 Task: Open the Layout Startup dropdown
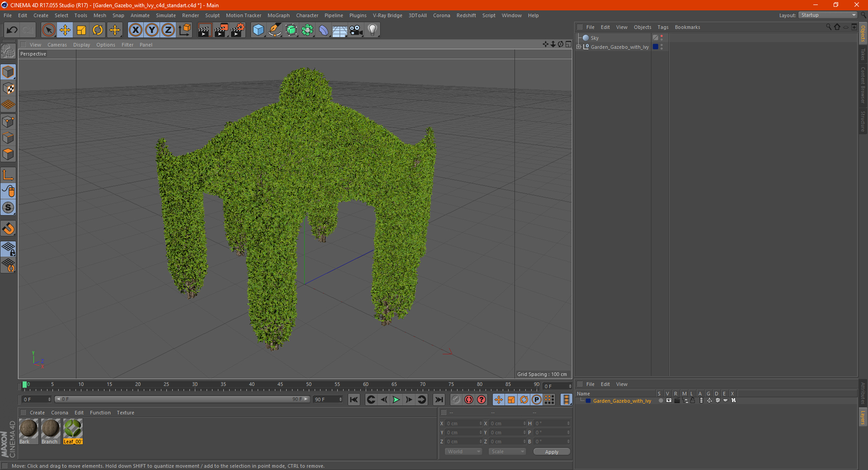828,15
